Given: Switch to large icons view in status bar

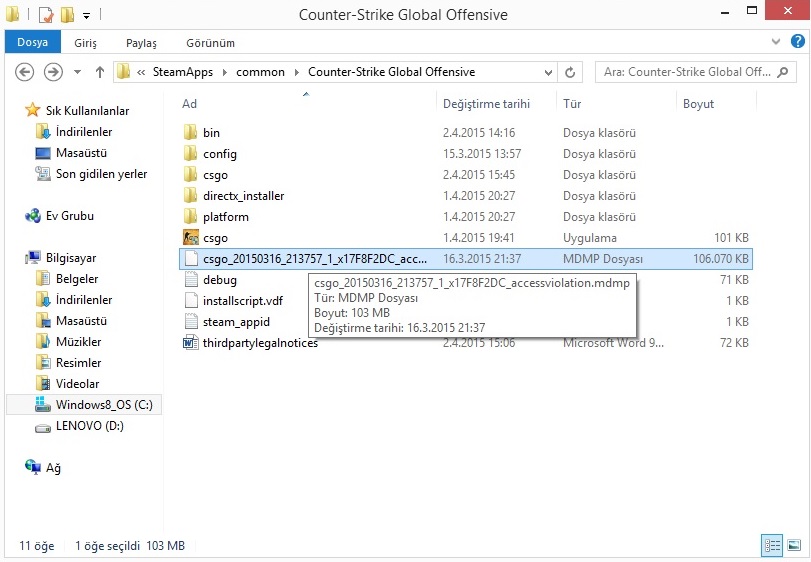Looking at the screenshot, I should (x=794, y=545).
